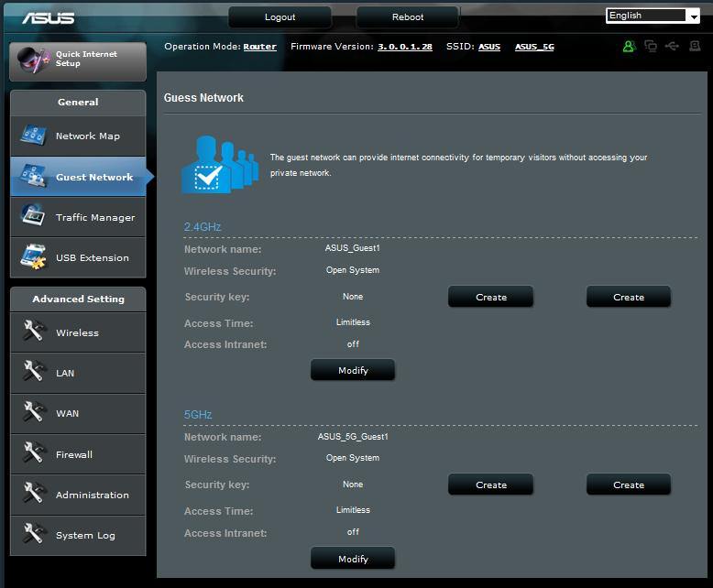713x588 pixels.
Task: Click 2.4GHz Open System security value
Action: (x=353, y=270)
